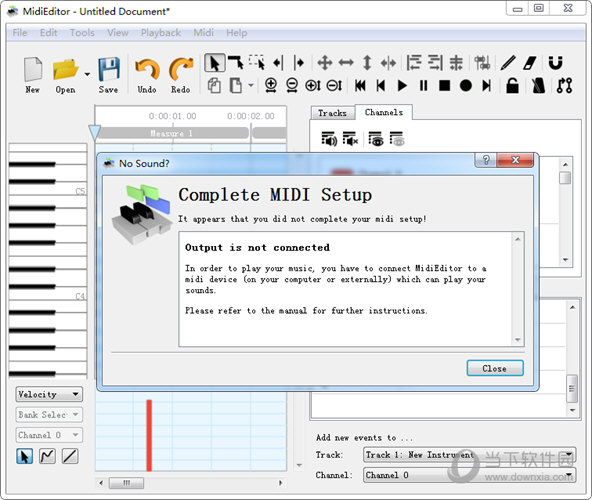
Task: Open a file with the folder icon
Action: [x=66, y=75]
